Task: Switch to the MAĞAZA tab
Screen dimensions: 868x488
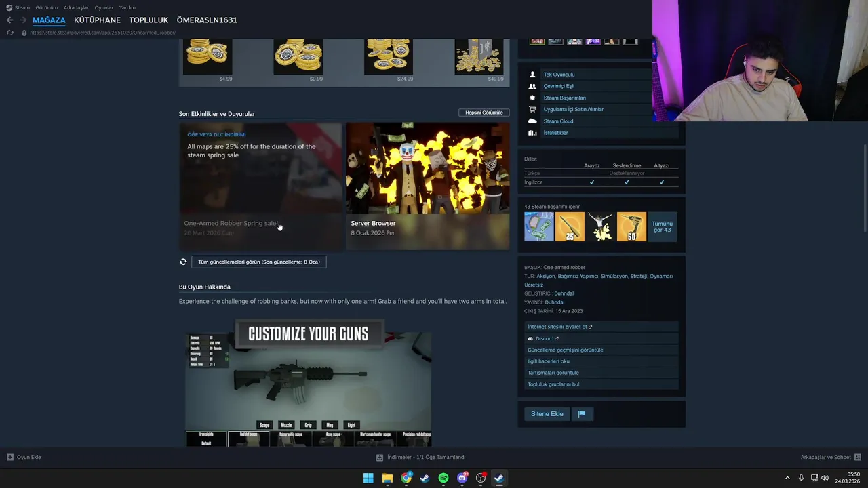Action: coord(49,20)
